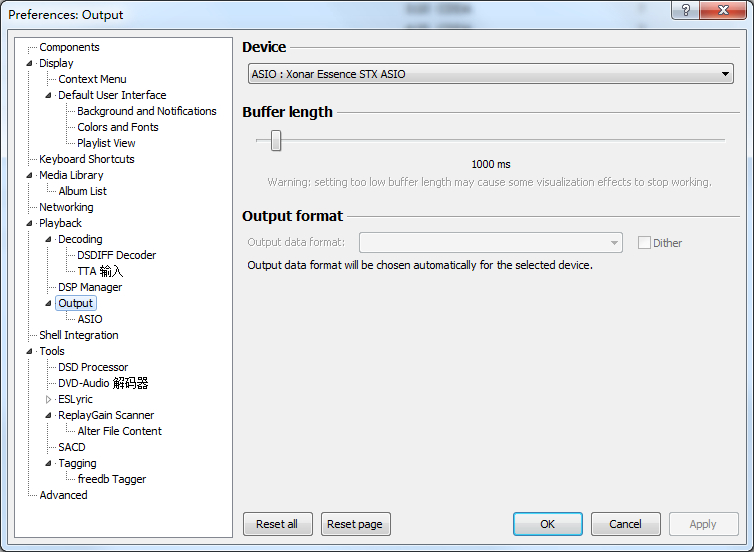
Task: Collapse the Tagging tree node
Action: (x=49, y=463)
